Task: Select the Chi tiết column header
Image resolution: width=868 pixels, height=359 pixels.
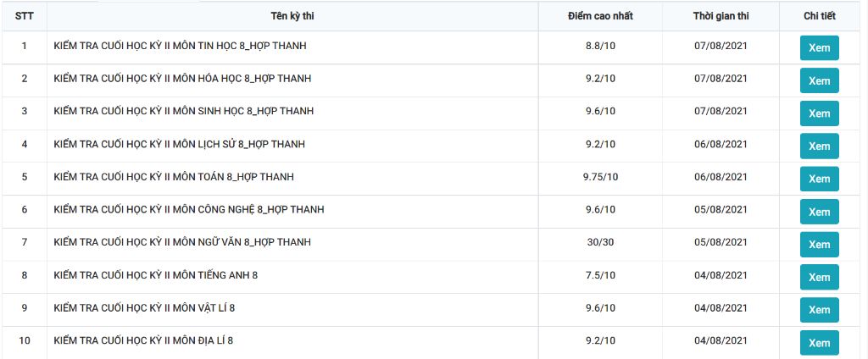Action: (819, 16)
